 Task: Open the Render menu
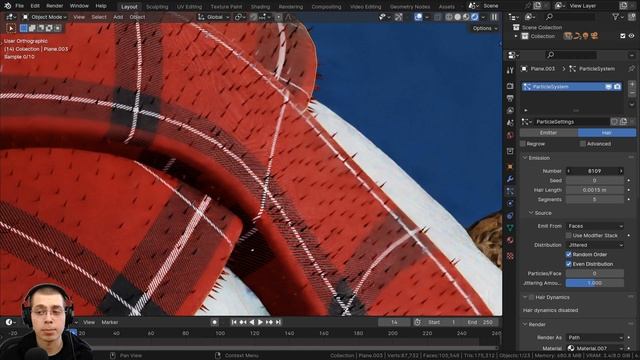click(55, 6)
